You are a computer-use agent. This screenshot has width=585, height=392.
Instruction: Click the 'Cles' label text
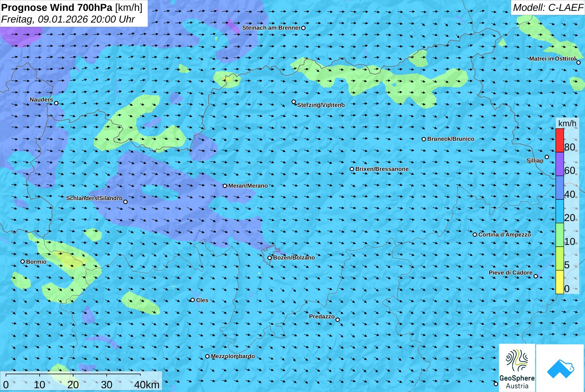click(x=202, y=300)
